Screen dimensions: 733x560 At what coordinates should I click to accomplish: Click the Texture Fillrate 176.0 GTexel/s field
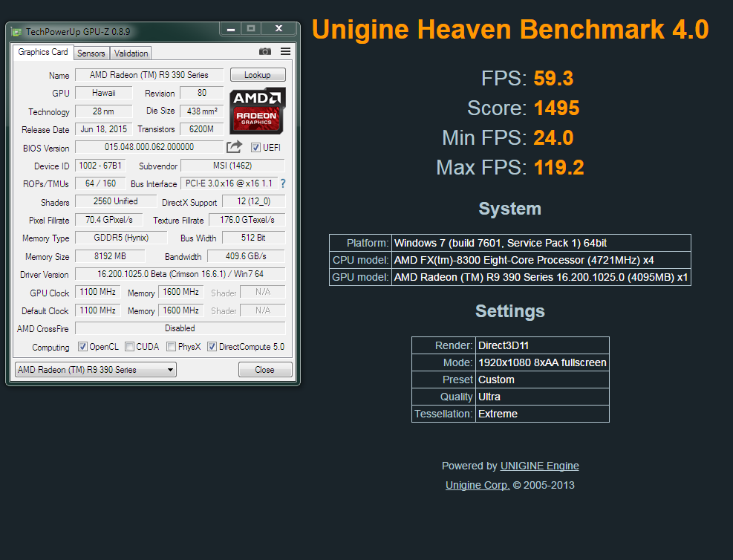(247, 220)
